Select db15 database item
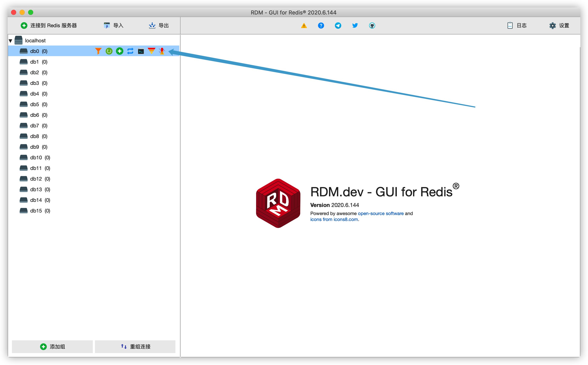 click(x=36, y=211)
